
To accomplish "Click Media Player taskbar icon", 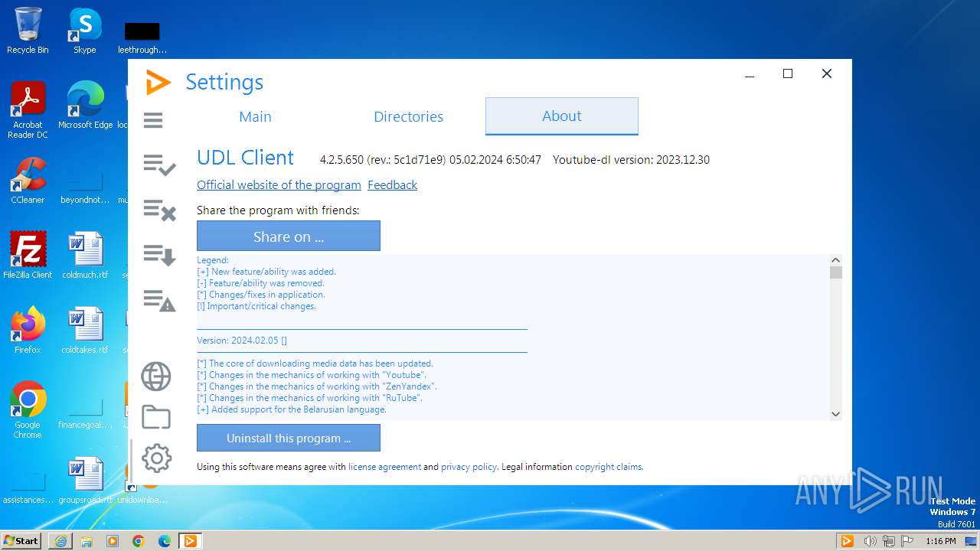I will [x=113, y=541].
